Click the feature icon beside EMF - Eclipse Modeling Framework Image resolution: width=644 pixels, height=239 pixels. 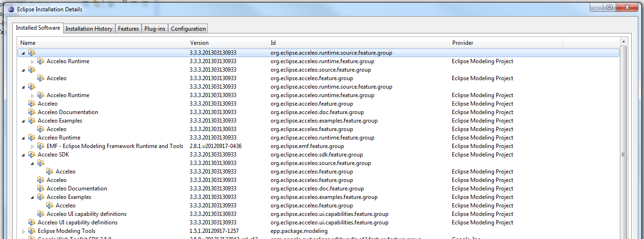pos(41,146)
